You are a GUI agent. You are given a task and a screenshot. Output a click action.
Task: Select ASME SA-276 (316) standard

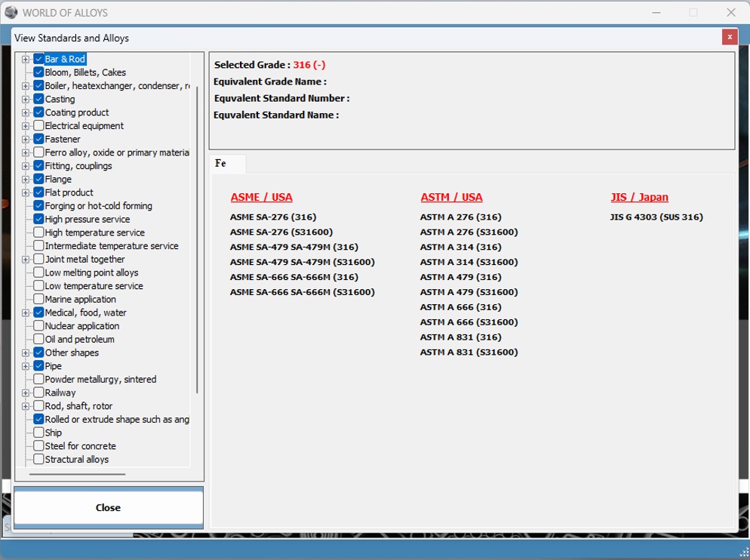tap(273, 217)
